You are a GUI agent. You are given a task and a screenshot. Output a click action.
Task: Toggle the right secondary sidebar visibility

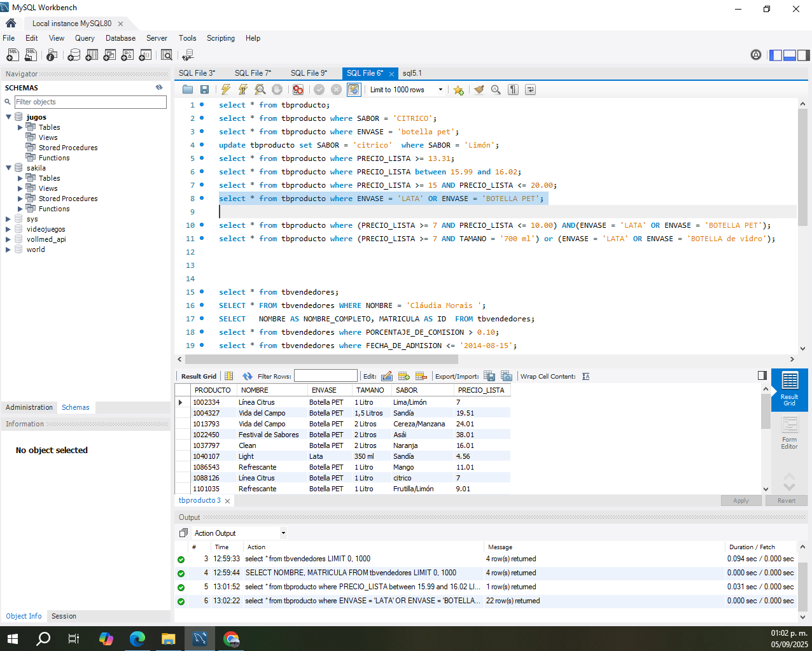click(x=804, y=55)
